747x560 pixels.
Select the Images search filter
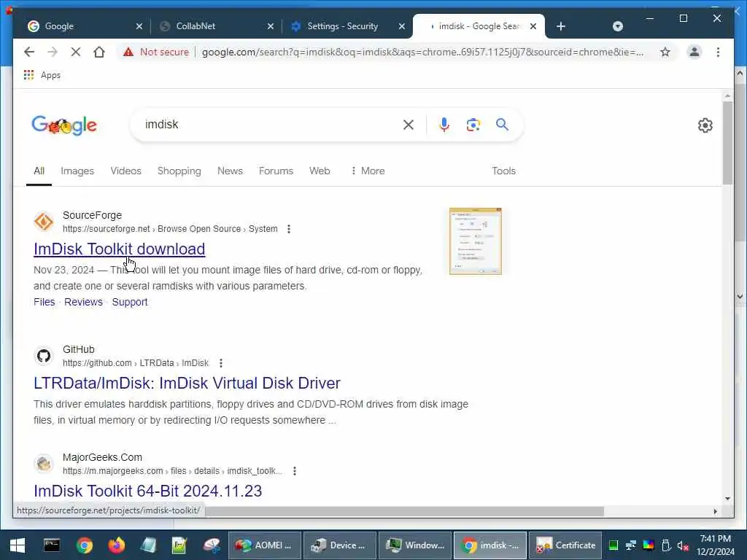click(x=77, y=171)
